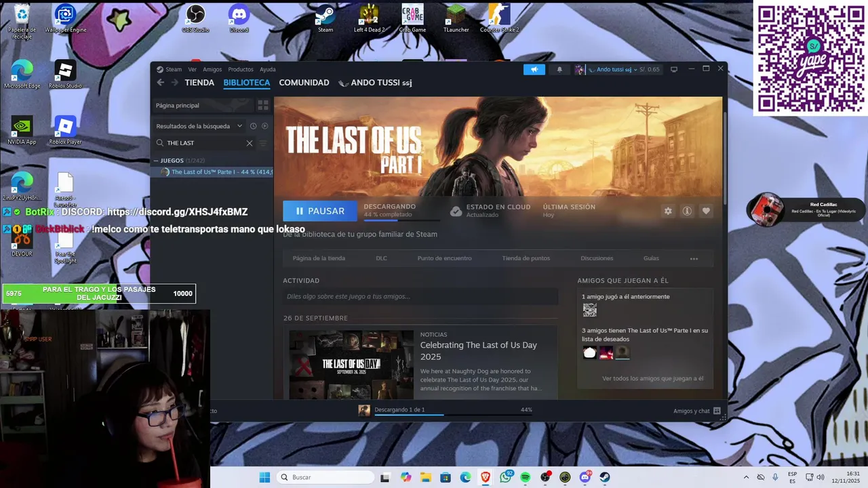Open more game links ellipsis
Screen dimensions: 868x488
[694, 258]
